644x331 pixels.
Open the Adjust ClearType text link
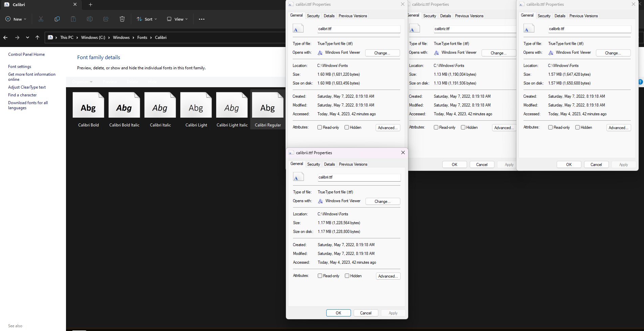27,87
